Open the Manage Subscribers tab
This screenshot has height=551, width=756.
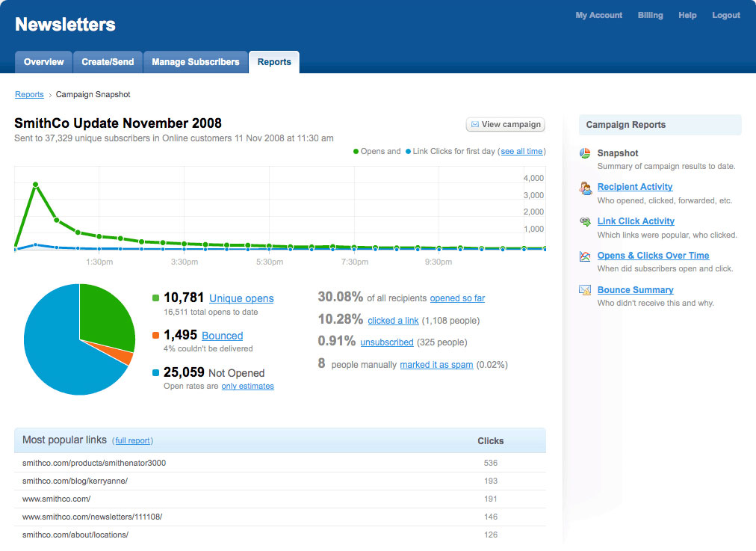[196, 62]
